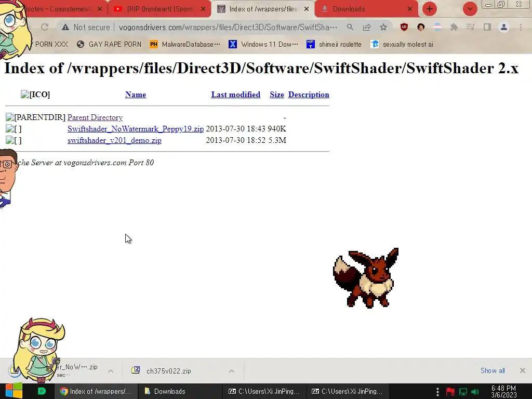
Task: Open the uBlock Origin extension icon
Action: coord(404,27)
